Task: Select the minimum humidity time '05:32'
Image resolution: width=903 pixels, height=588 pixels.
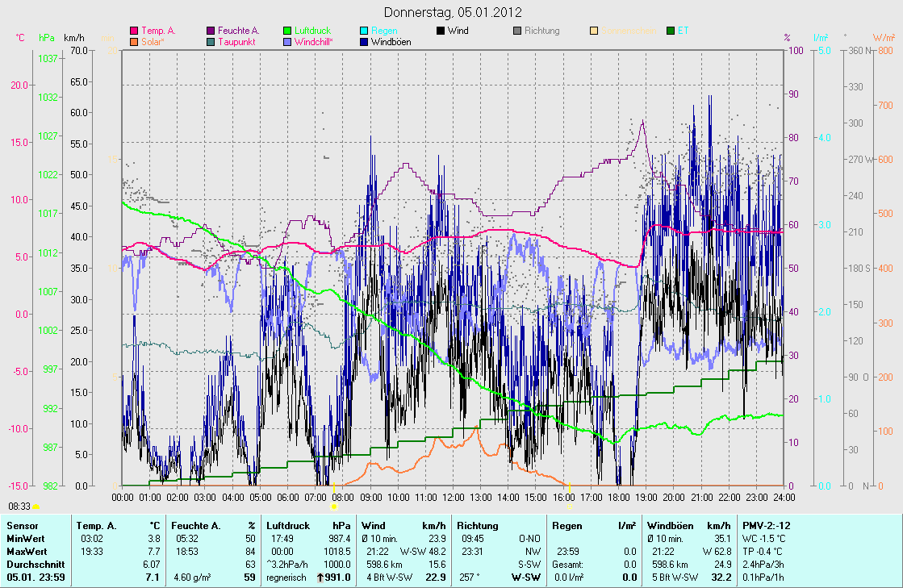Action: tap(187, 539)
